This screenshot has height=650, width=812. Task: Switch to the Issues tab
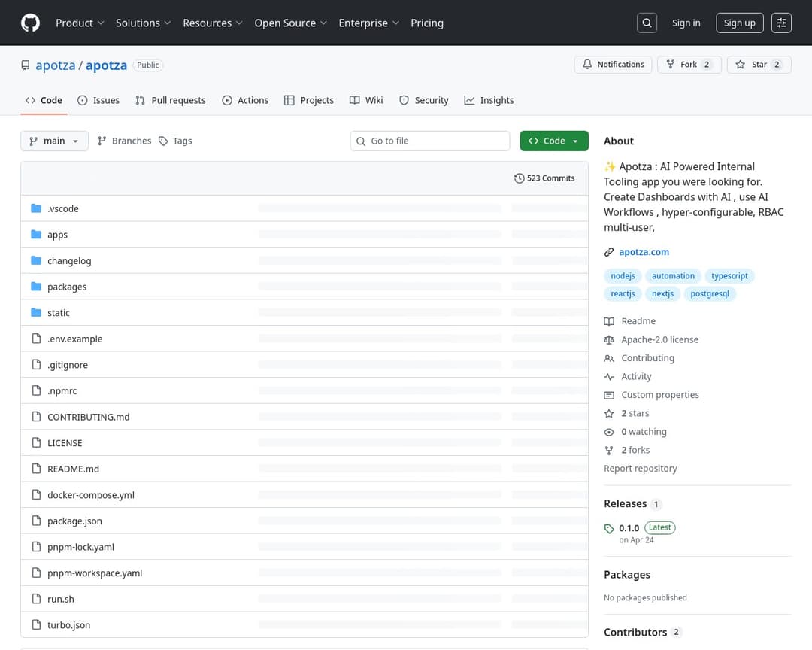tap(98, 100)
